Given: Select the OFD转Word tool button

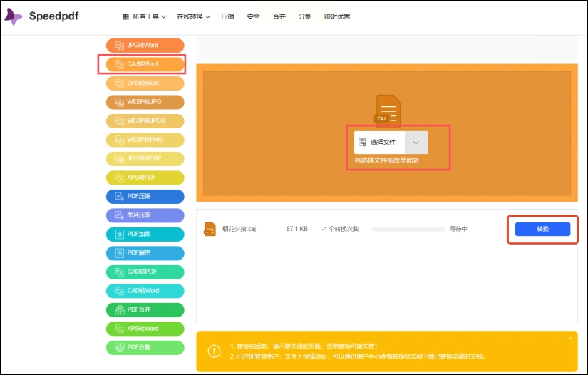Looking at the screenshot, I should pos(145,83).
